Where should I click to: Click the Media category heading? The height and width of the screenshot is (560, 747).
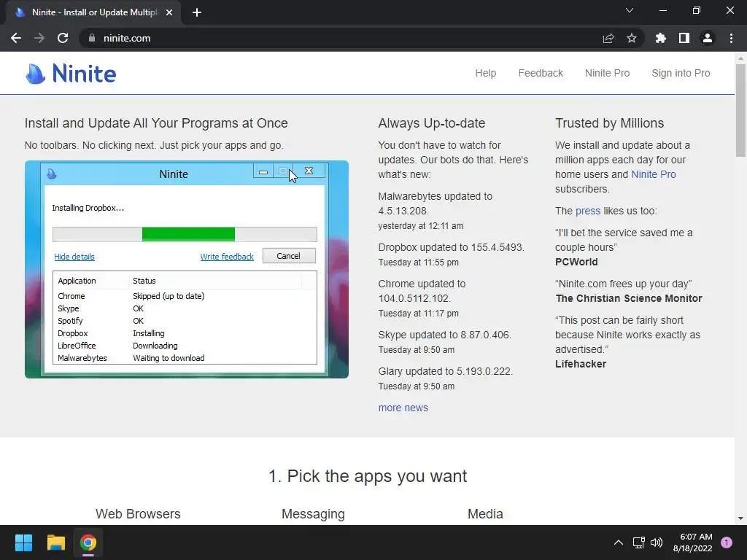[x=485, y=514]
